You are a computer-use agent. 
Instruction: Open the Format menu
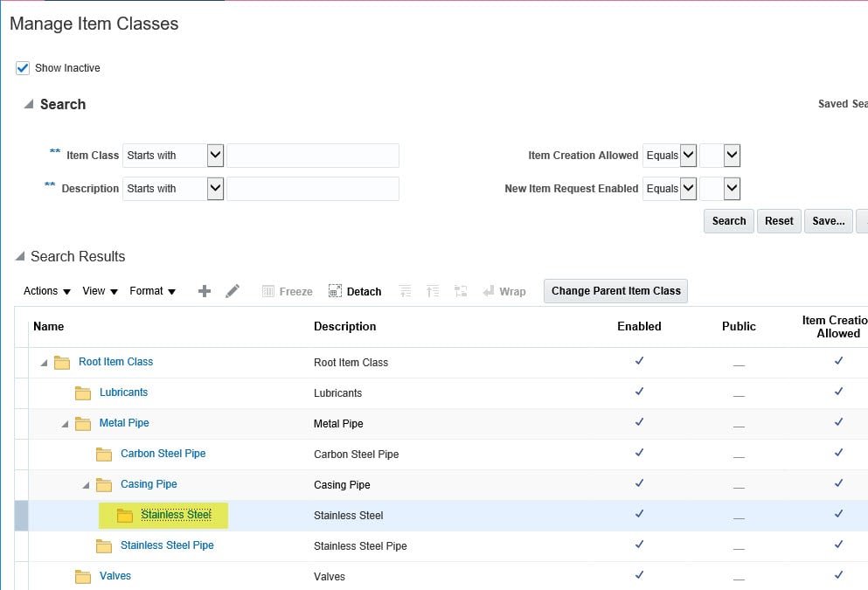pyautogui.click(x=153, y=291)
